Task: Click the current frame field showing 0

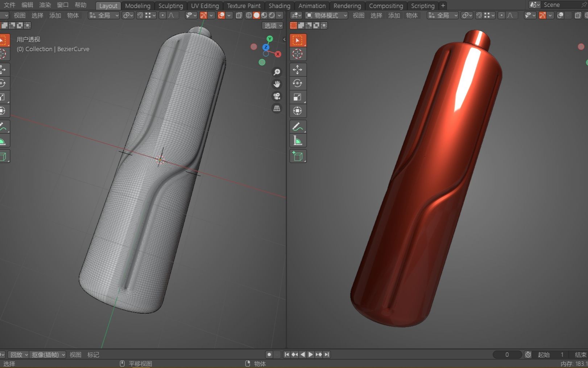Action: 507,355
